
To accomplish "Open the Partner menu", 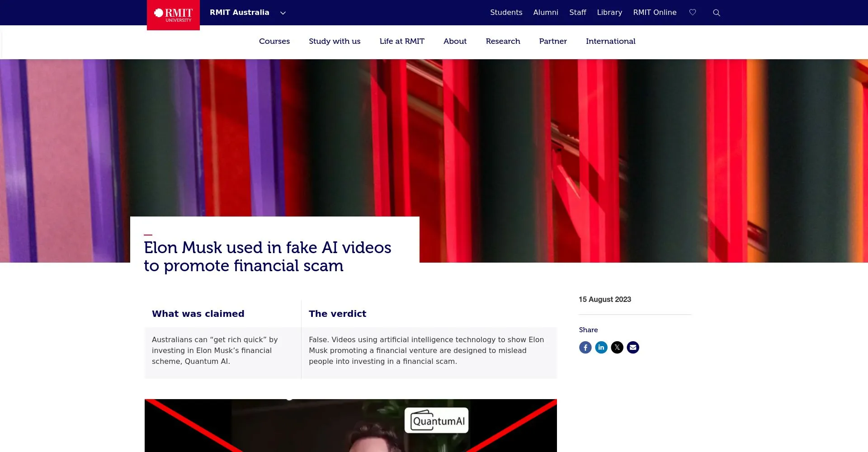I will click(553, 41).
